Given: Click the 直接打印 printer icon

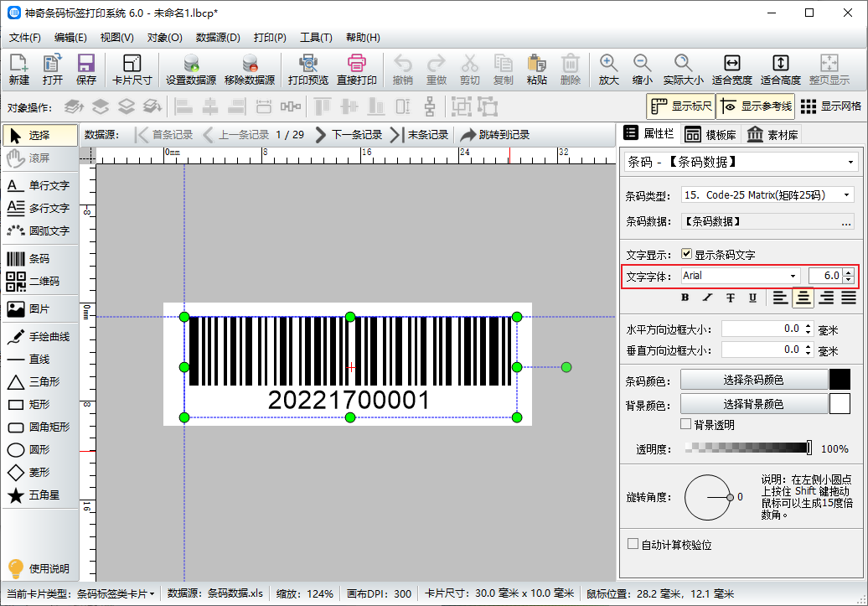Looking at the screenshot, I should (x=357, y=70).
